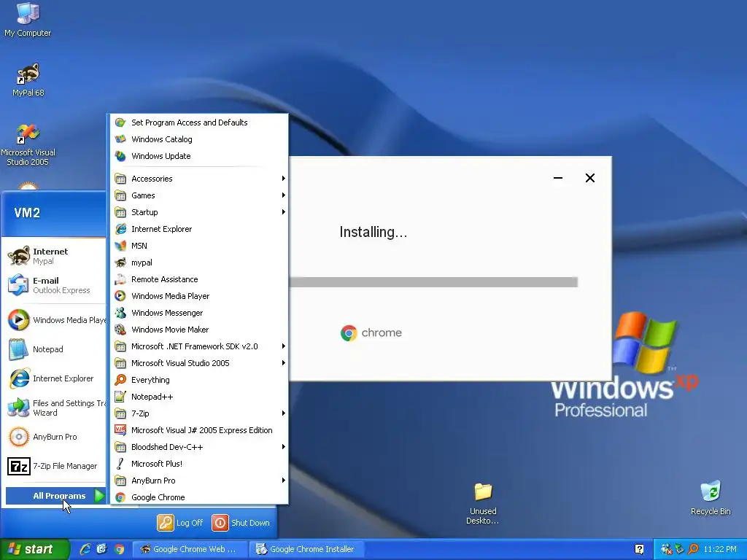
Task: Open Unused Desktop folder icon
Action: (483, 503)
